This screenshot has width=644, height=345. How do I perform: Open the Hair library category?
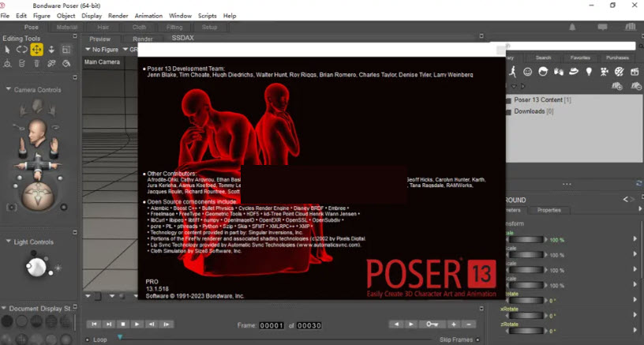543,72
